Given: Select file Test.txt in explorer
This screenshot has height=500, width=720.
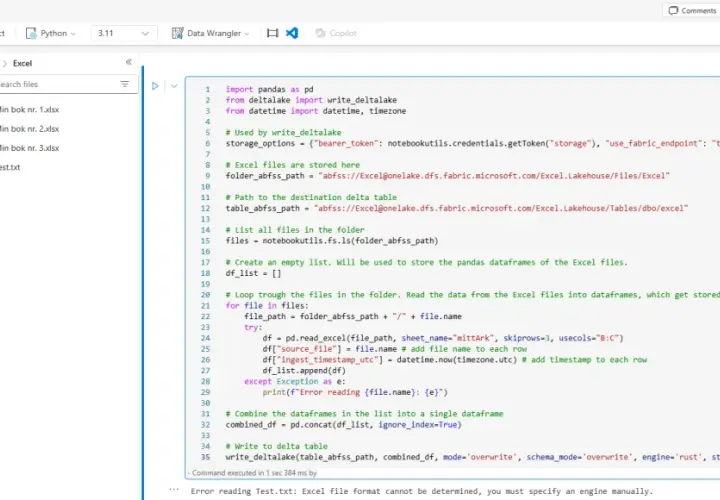Looking at the screenshot, I should tap(10, 168).
